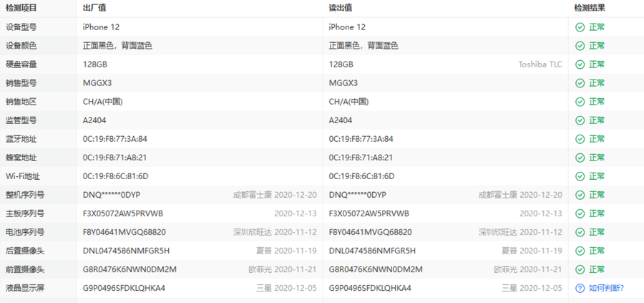
Task: Click the green check icon for 主板序列号
Action: tap(580, 213)
